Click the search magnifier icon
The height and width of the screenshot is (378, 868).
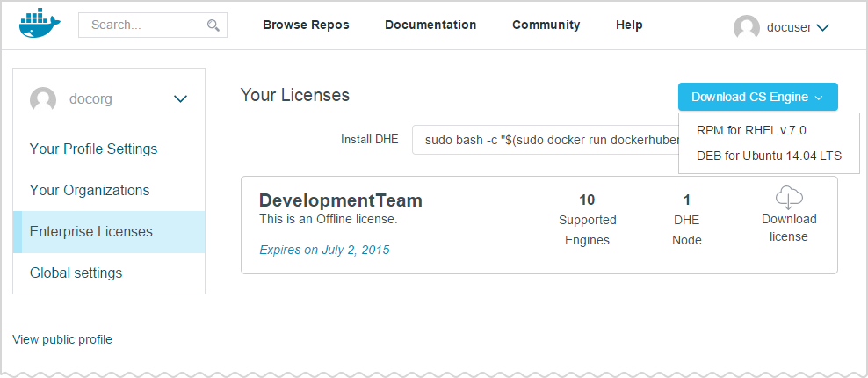pos(213,25)
